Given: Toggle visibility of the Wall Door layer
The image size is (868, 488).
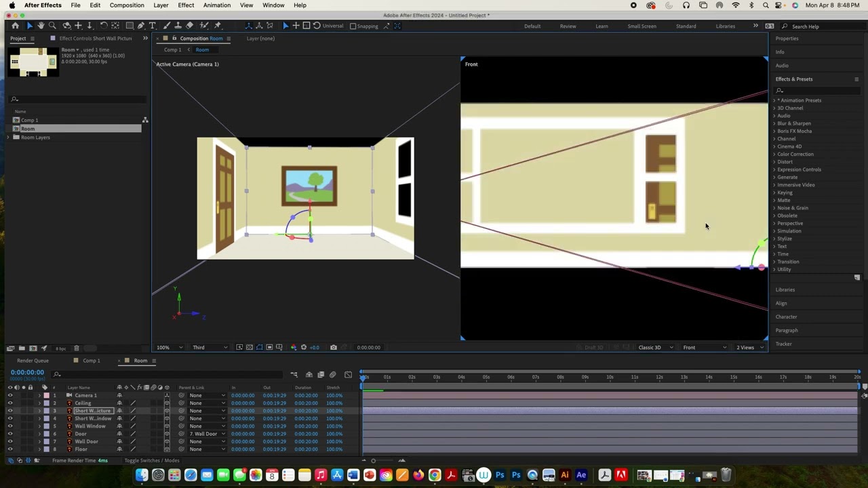Looking at the screenshot, I should click(9, 442).
